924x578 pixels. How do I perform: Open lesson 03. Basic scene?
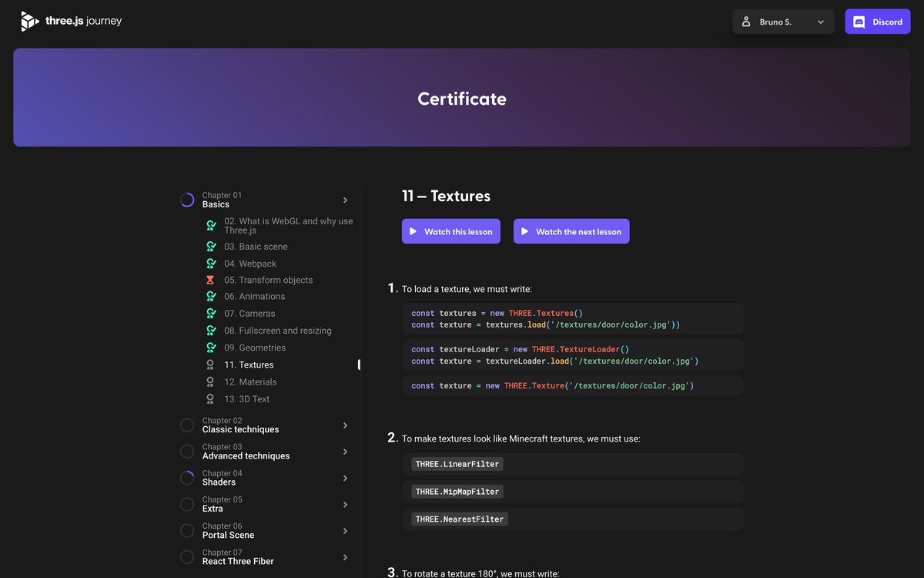[256, 247]
